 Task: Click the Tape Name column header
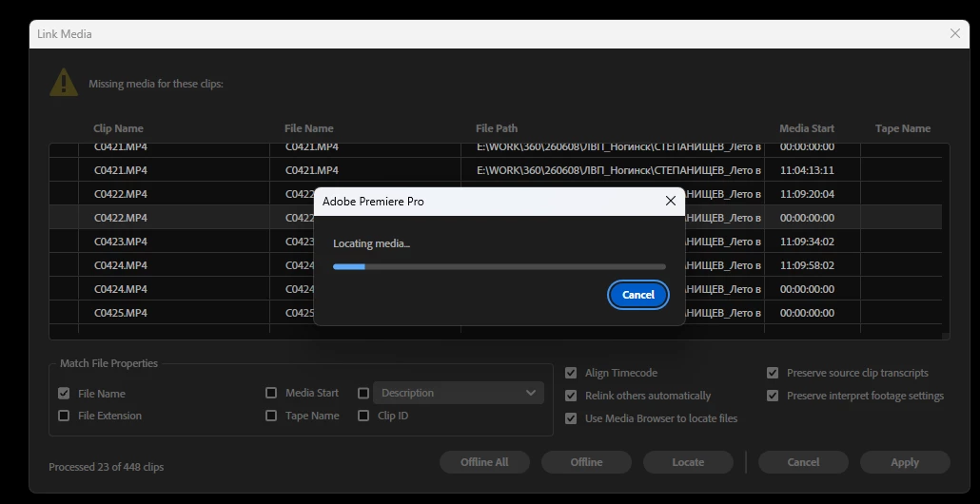[x=903, y=128]
